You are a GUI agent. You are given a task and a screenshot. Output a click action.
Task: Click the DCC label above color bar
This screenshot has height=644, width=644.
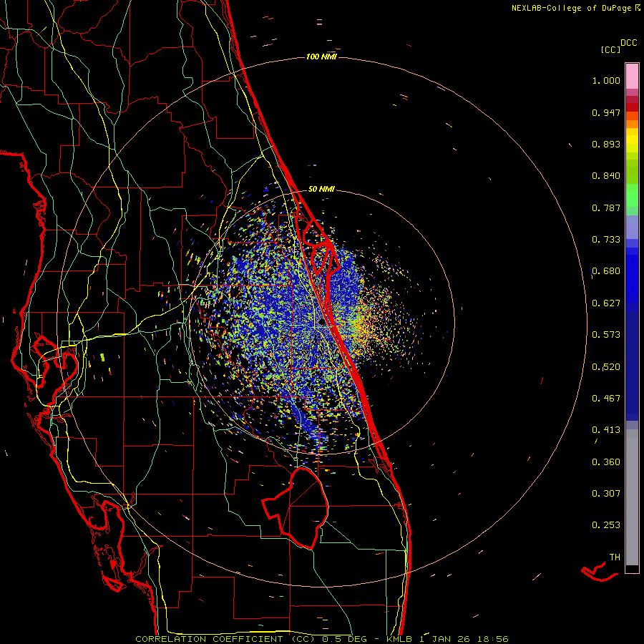628,43
